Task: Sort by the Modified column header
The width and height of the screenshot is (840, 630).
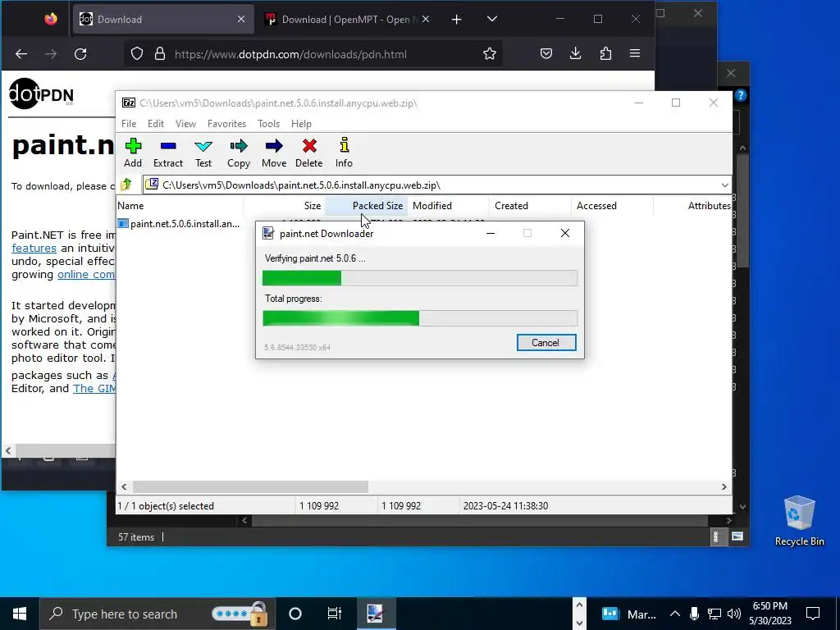Action: pyautogui.click(x=449, y=206)
